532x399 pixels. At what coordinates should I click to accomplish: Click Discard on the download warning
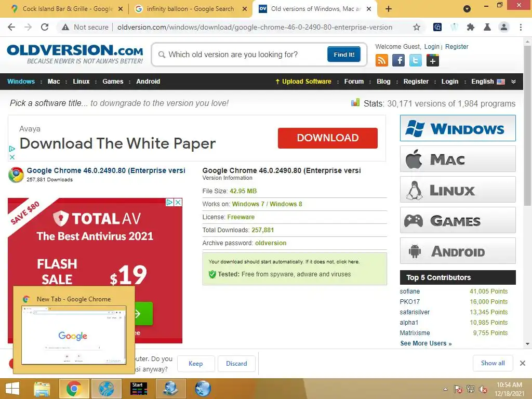coord(236,363)
